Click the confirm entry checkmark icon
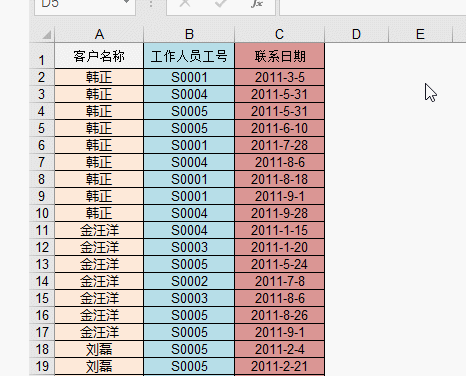466x376 pixels. coord(221,3)
